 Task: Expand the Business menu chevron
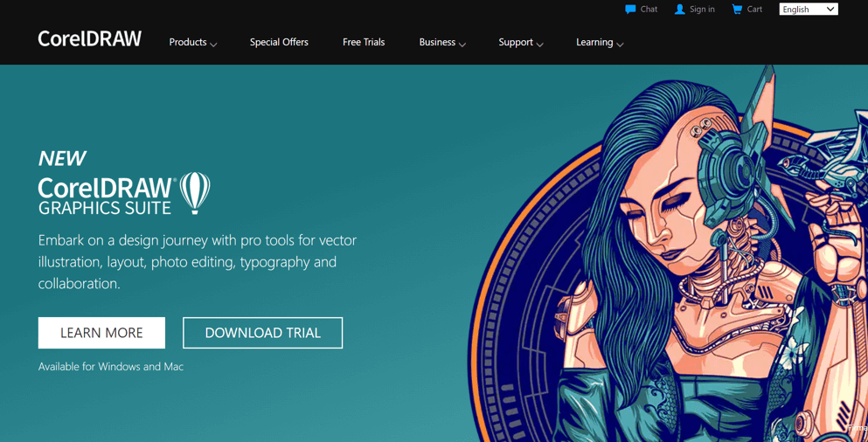[x=462, y=45]
